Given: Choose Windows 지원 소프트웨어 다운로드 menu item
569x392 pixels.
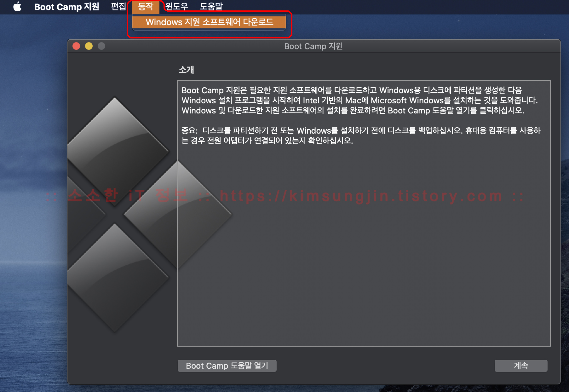Looking at the screenshot, I should (x=209, y=22).
